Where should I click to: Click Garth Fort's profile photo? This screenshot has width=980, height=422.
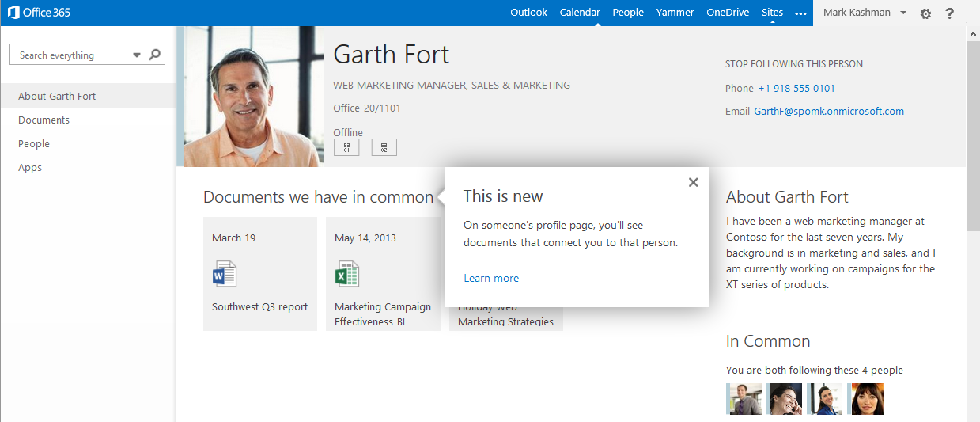(253, 96)
